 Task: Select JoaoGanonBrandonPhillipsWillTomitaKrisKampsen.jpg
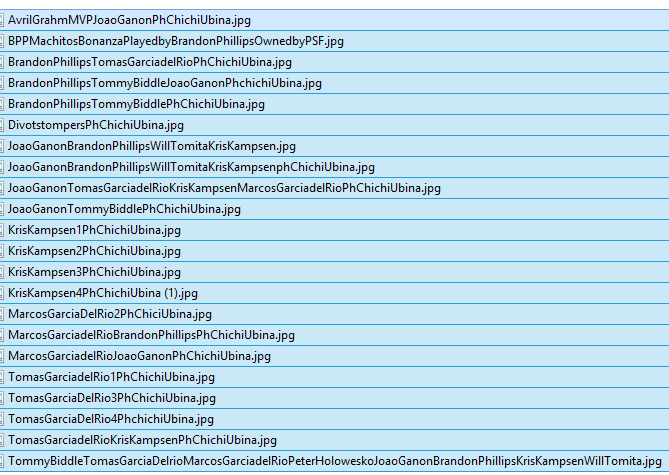coord(152,146)
